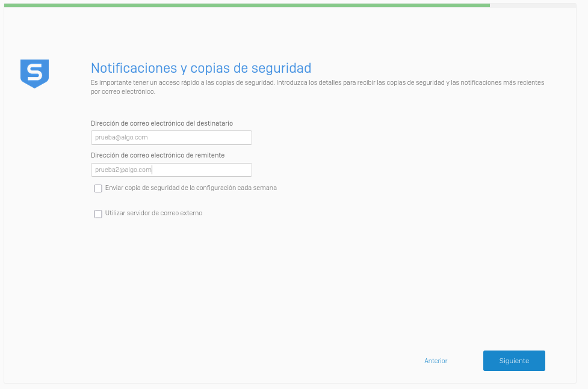Click the green completed progress bar segment
This screenshot has height=389, width=588.
click(247, 5)
